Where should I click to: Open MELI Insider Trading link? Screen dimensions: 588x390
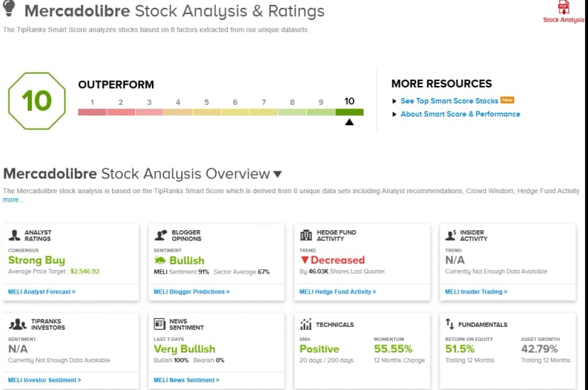[476, 291]
